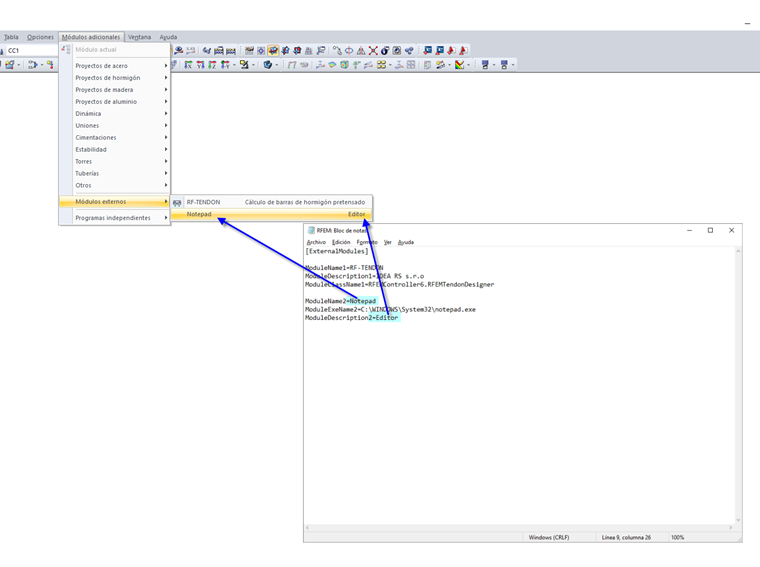Open dropdown next to reversed Y view icon

click(234, 65)
